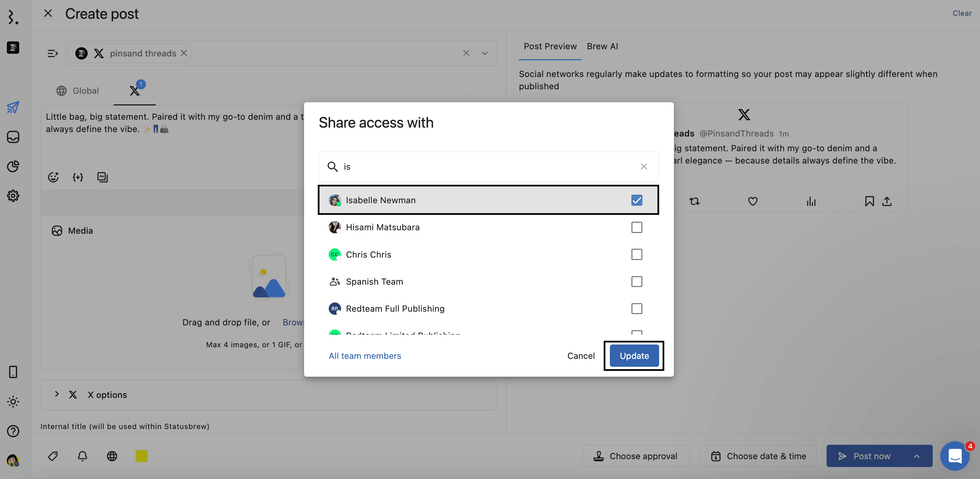Viewport: 980px width, 479px height.
Task: Click the yellow color label swatch
Action: [141, 456]
